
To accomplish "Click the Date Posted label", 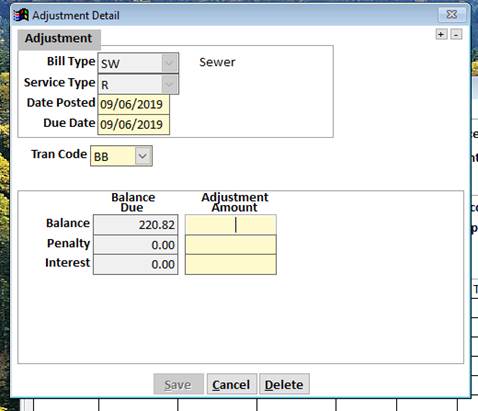I will [61, 103].
